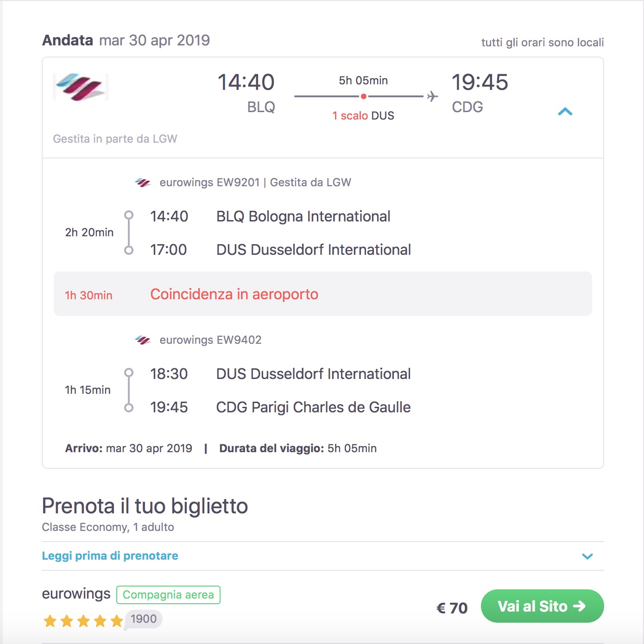Collapse the flight itinerary details
644x644 pixels.
[x=565, y=112]
